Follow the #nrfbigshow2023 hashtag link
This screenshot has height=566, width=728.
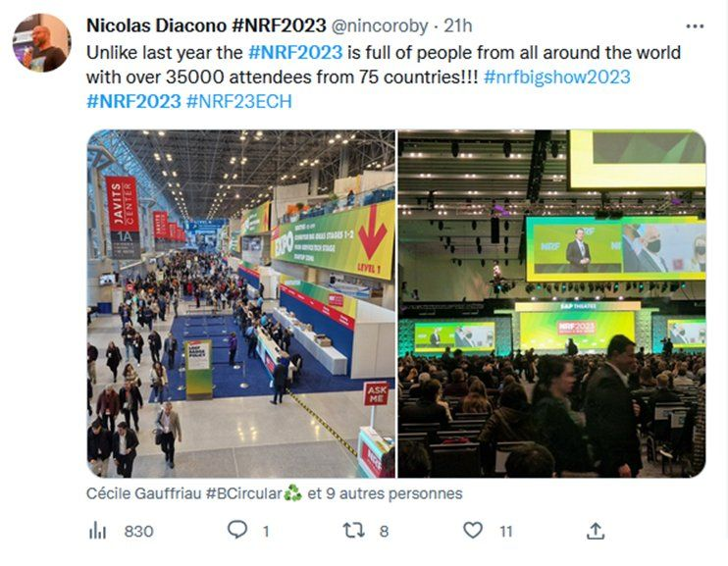556,77
